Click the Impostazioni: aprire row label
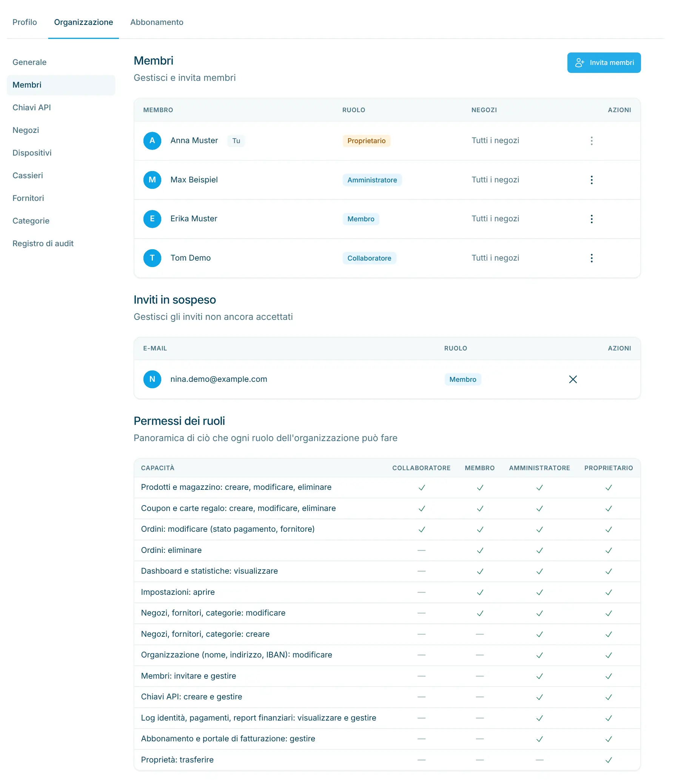The image size is (678, 784). 178,592
